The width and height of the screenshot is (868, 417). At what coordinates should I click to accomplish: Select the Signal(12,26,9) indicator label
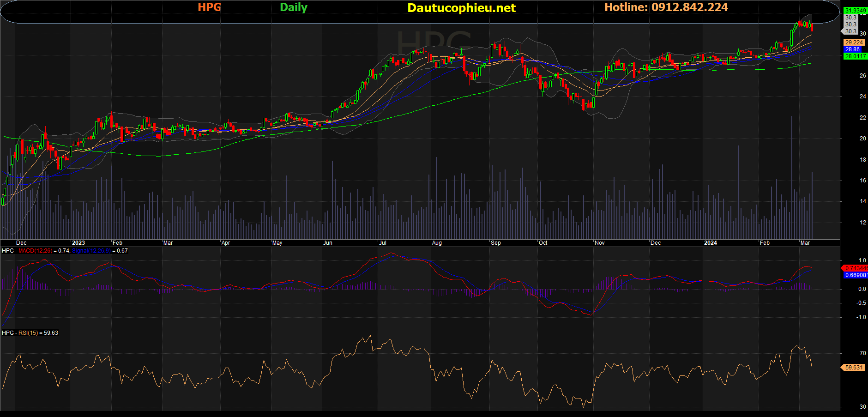(91, 251)
